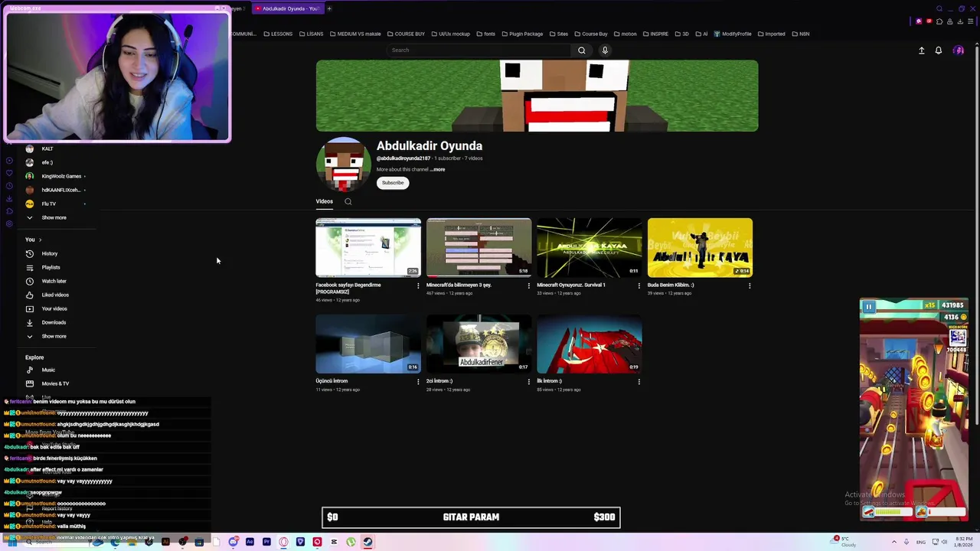Pause the Subway Surfers game overlay
Viewport: 980px width, 551px height.
coord(868,307)
